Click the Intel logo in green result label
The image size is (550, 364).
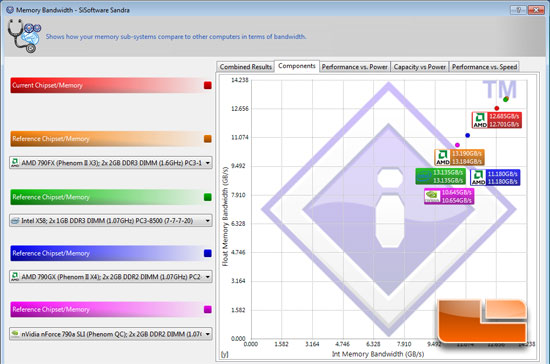click(x=424, y=176)
